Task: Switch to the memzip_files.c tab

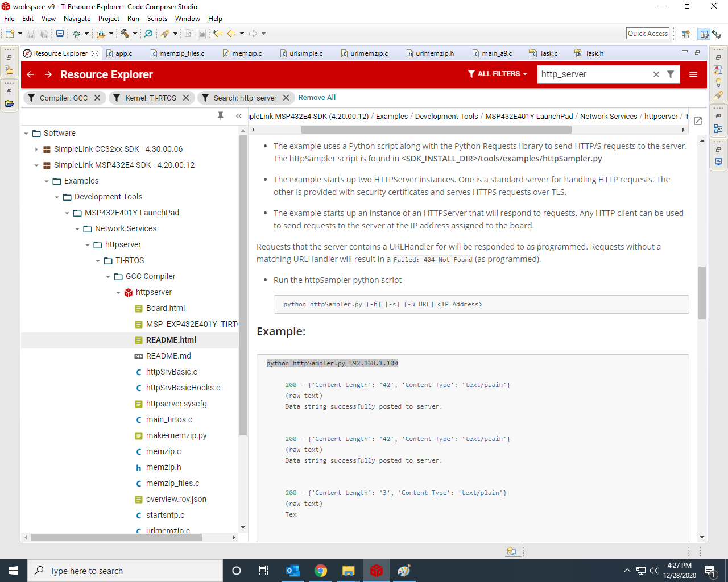Action: coord(177,53)
